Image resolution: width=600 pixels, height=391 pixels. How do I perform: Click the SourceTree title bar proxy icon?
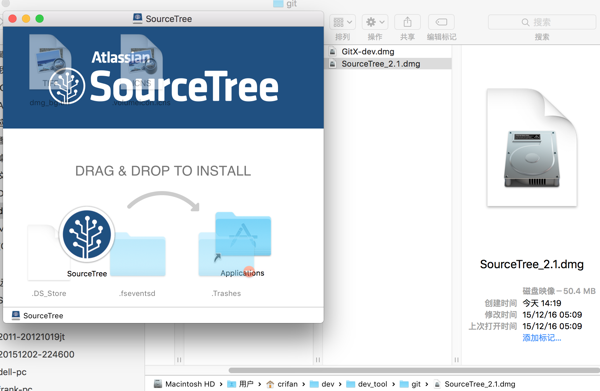pos(137,18)
